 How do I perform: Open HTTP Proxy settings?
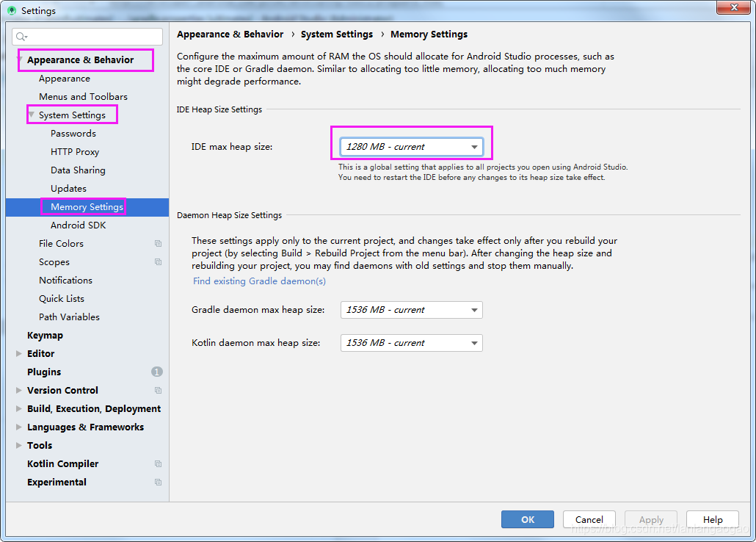click(x=75, y=151)
